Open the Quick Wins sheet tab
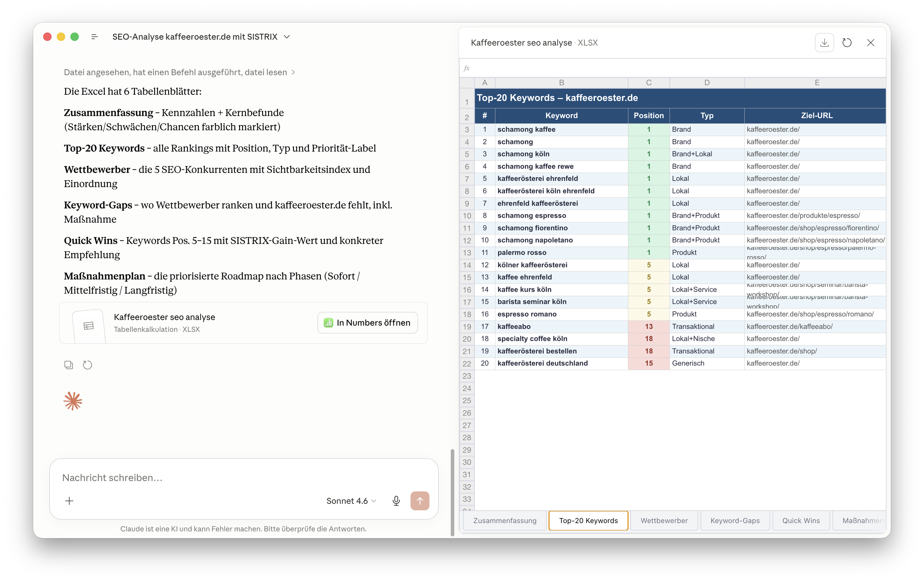The height and width of the screenshot is (582, 924). pos(801,521)
